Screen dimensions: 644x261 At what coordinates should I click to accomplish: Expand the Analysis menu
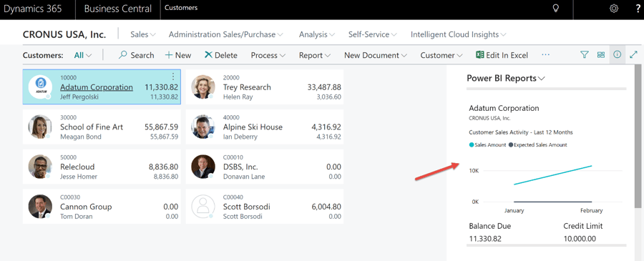point(317,34)
